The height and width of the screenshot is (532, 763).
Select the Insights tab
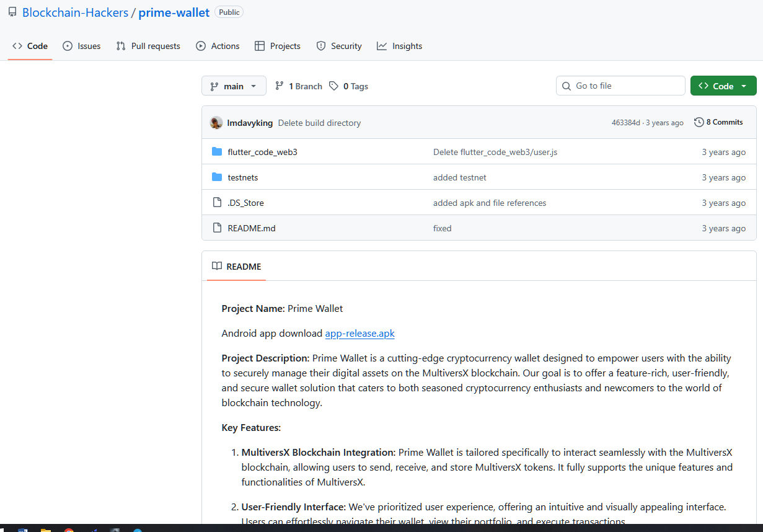[399, 46]
